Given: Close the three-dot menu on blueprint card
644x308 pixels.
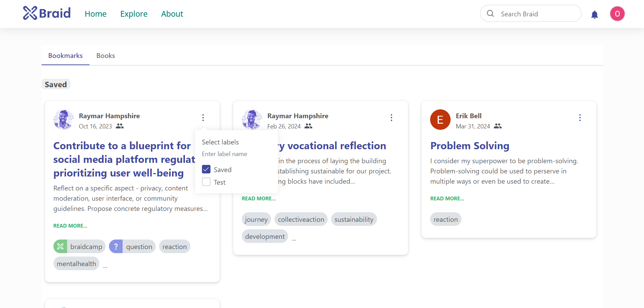Looking at the screenshot, I should click(x=203, y=118).
